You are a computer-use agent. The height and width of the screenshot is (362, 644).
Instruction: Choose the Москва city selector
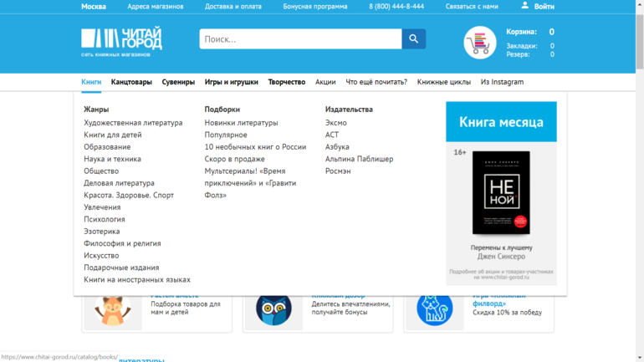pos(94,7)
